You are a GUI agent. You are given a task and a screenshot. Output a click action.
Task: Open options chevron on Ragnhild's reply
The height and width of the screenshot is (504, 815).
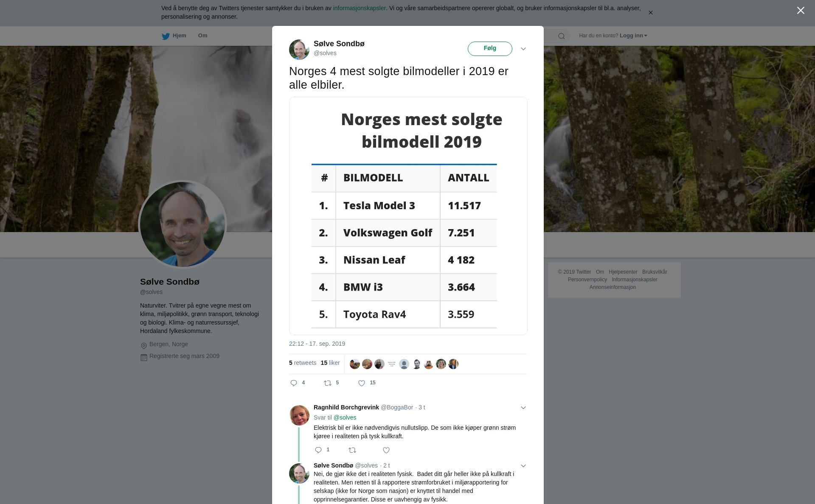click(x=523, y=408)
